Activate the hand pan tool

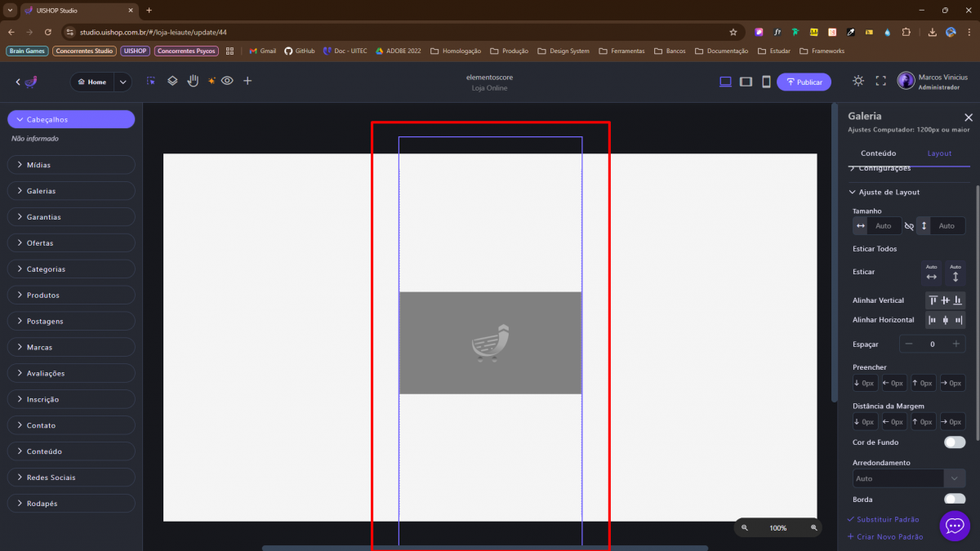[x=194, y=81]
